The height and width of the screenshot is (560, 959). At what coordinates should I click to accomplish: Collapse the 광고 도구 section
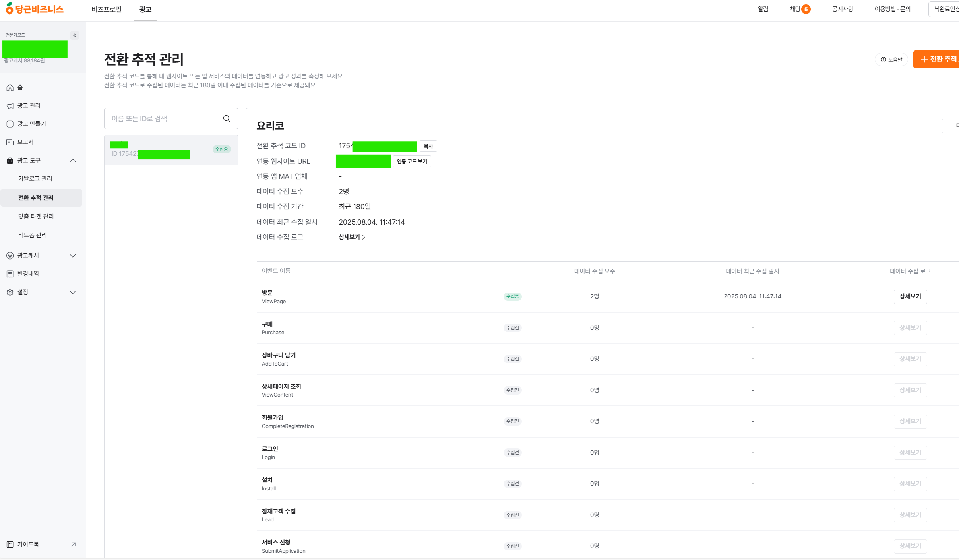pos(73,161)
